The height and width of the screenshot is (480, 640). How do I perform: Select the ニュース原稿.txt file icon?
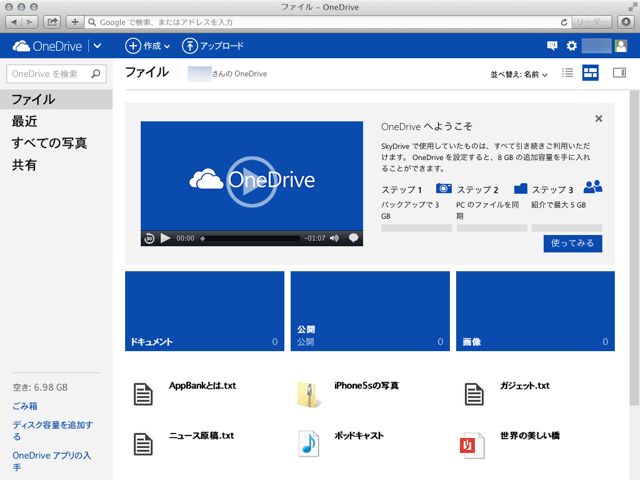(143, 444)
